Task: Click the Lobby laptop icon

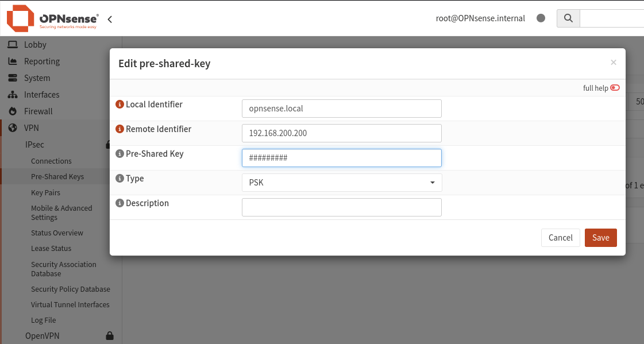Action: (13, 45)
